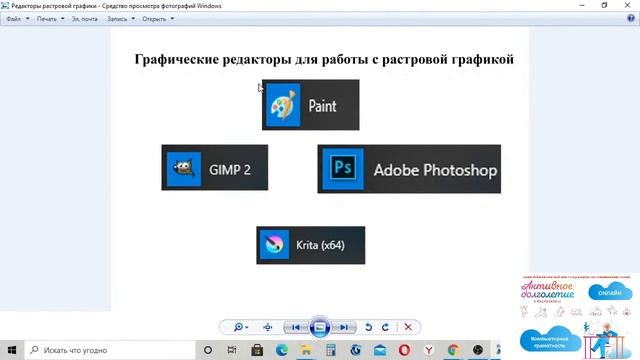Click the window app icon in title bar
This screenshot has width=640, height=360.
[5, 6]
